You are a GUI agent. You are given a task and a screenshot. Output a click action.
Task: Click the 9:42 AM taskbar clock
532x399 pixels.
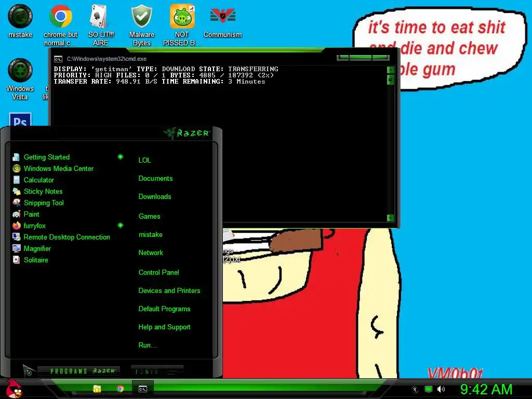pyautogui.click(x=486, y=389)
